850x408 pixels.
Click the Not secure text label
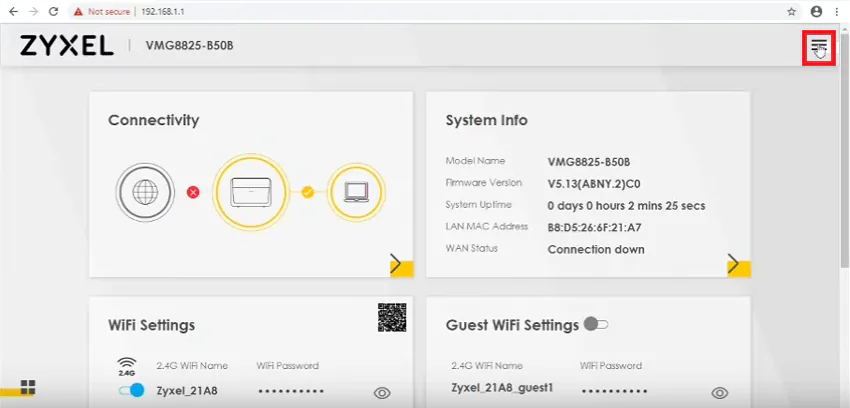[109, 11]
